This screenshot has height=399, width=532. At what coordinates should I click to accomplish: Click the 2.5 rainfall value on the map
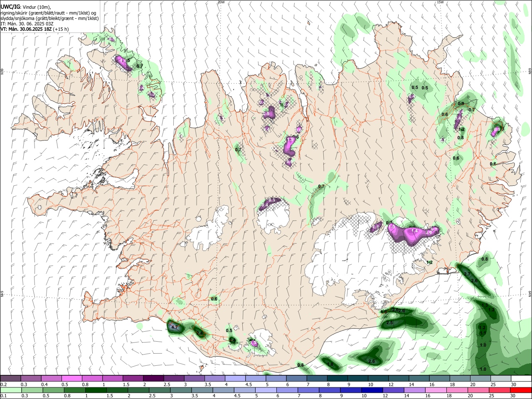tap(389, 323)
